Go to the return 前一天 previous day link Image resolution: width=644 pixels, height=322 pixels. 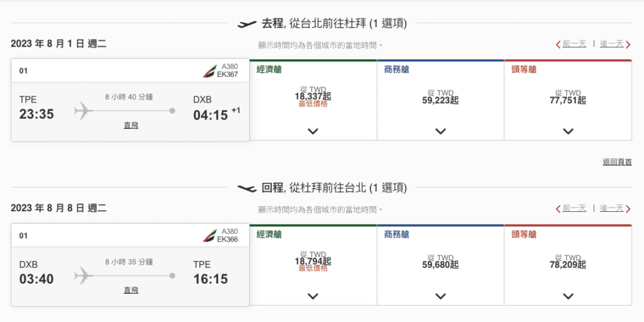coord(574,209)
